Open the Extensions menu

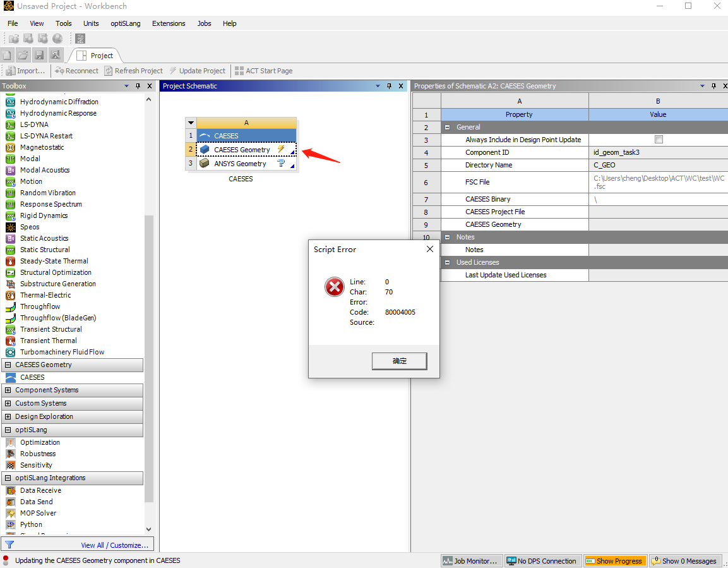tap(169, 23)
